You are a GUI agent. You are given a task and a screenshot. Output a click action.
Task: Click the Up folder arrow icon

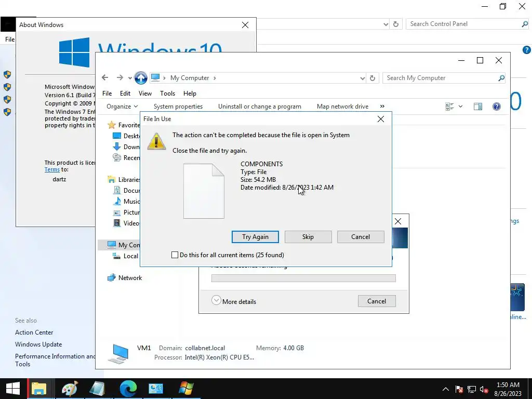[141, 78]
